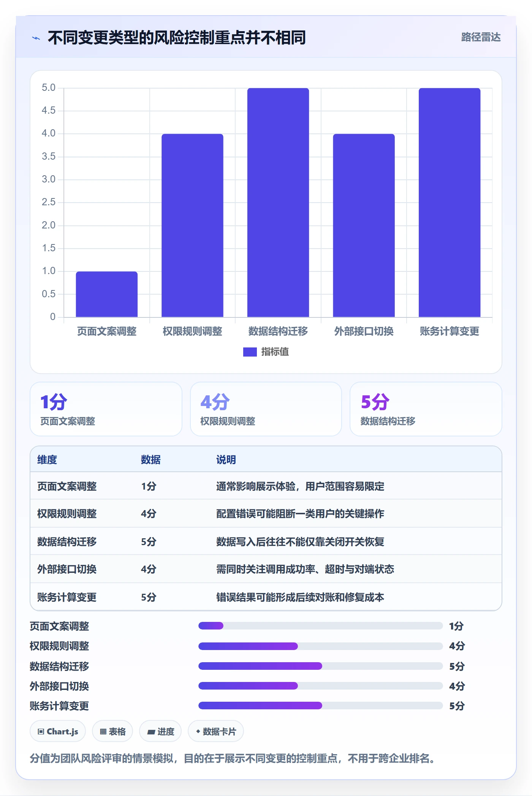Click the 账务计算变更 x-axis label
This screenshot has height=796, width=532.
tap(450, 331)
